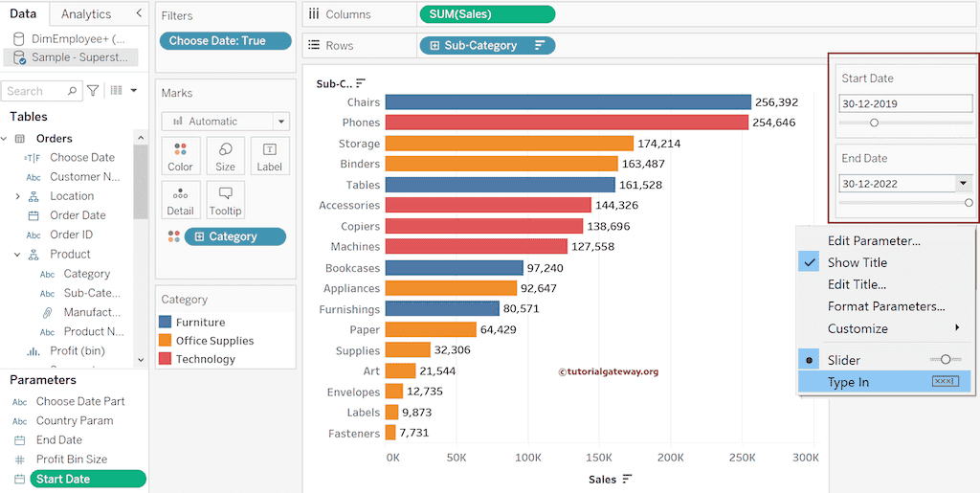Switch to the Analytics tab
Viewport: 980px width, 493px height.
[x=85, y=14]
